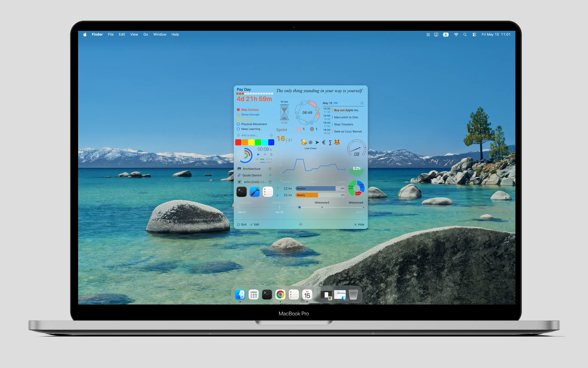Reset the stopwatch with the circular arrow

(271, 155)
